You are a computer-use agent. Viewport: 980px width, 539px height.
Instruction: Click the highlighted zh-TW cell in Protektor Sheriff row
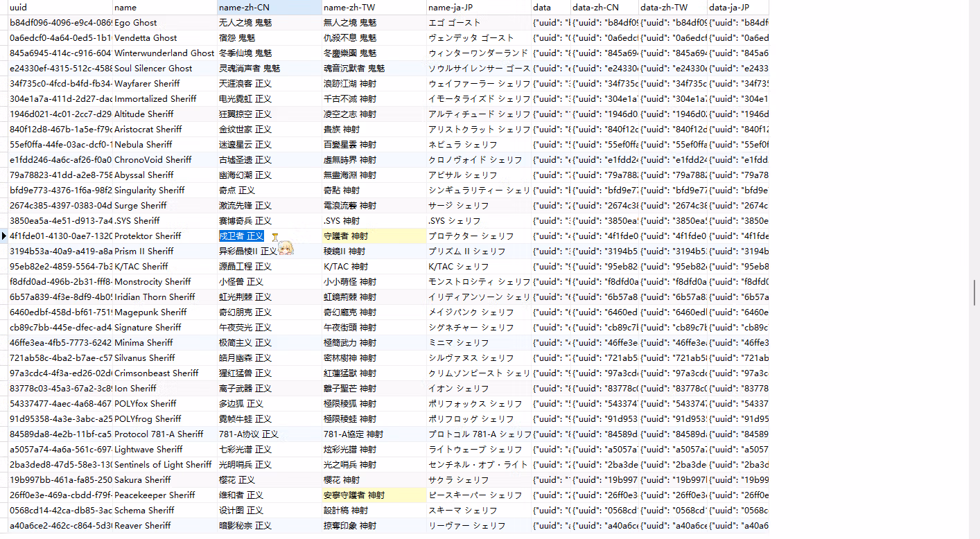[x=374, y=236]
